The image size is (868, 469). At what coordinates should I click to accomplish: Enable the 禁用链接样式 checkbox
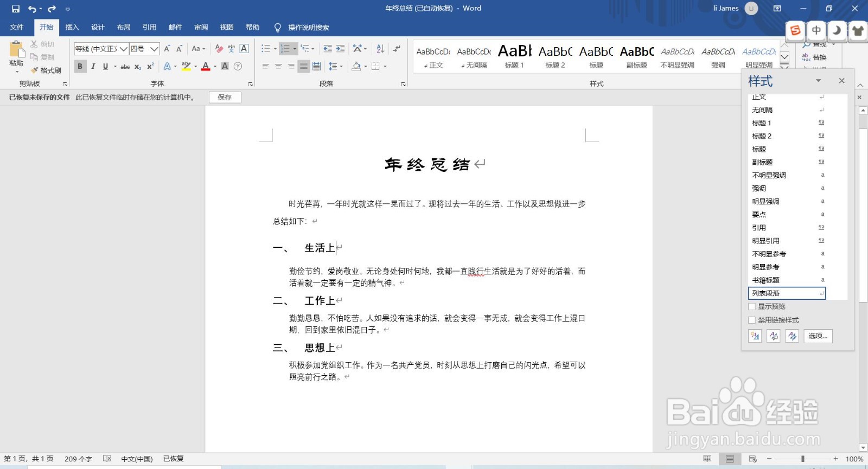pos(752,320)
